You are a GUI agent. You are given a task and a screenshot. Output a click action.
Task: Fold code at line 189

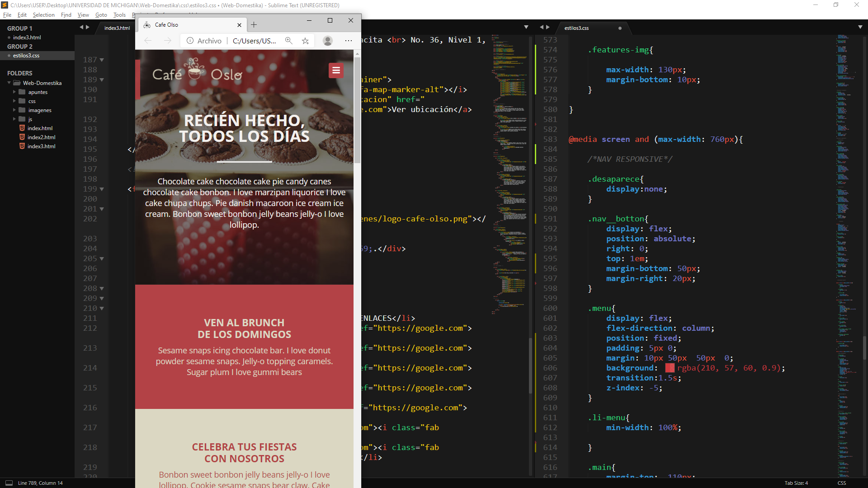coord(102,80)
